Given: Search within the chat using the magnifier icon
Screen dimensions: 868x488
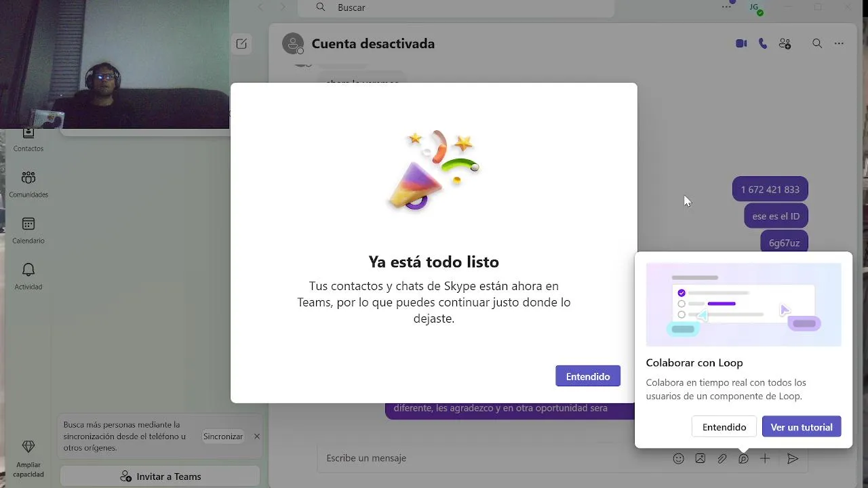Looking at the screenshot, I should [817, 43].
